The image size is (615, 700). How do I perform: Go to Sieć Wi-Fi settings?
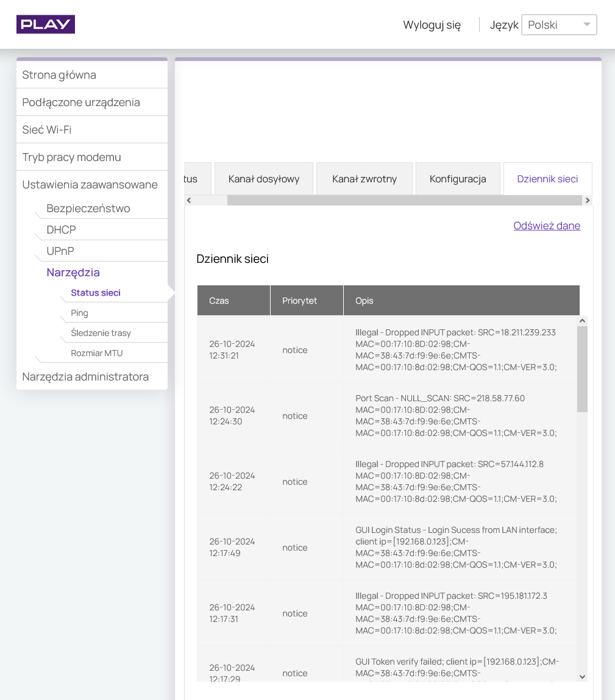[x=47, y=130]
